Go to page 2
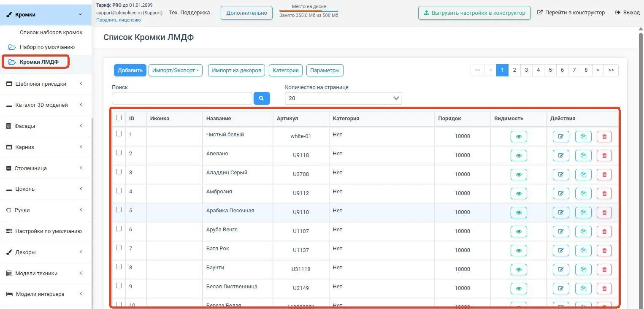644x309 pixels. tap(514, 70)
